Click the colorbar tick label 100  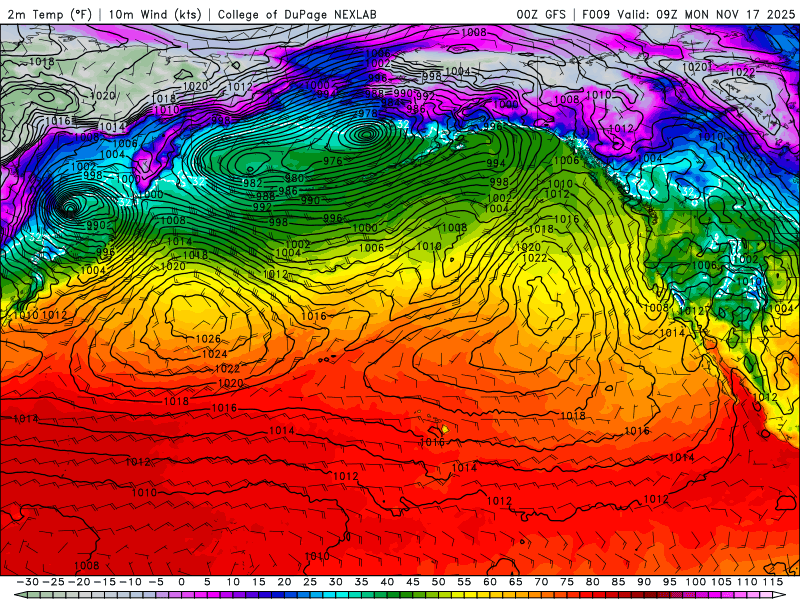(695, 582)
